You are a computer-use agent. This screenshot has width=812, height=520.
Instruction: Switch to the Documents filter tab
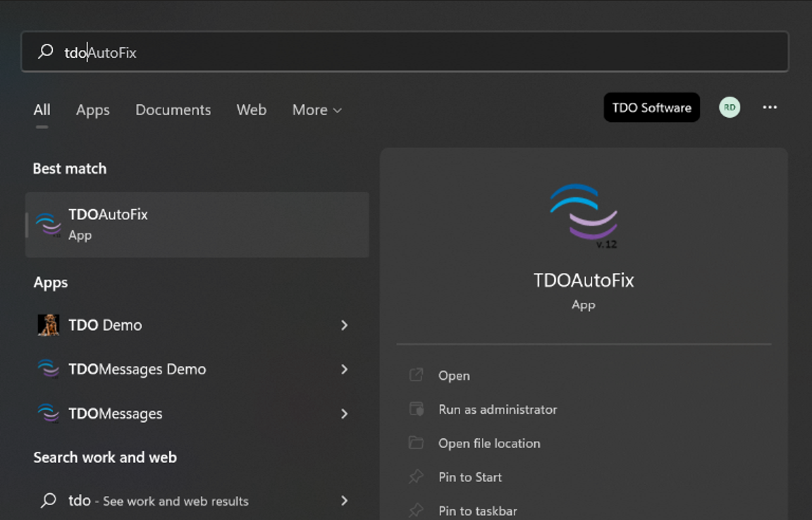pyautogui.click(x=173, y=110)
